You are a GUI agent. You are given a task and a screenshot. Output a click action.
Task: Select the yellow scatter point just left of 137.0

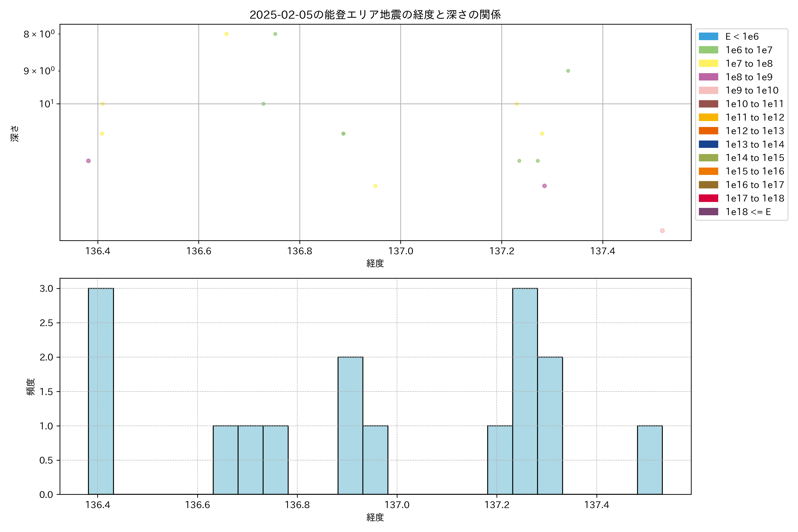point(375,186)
